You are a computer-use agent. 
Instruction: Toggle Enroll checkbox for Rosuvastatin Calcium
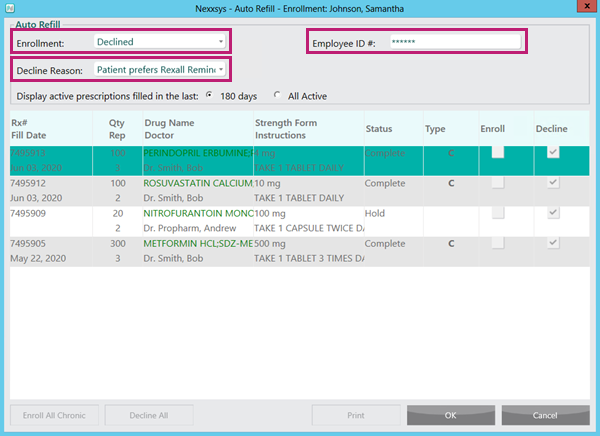coord(497,183)
